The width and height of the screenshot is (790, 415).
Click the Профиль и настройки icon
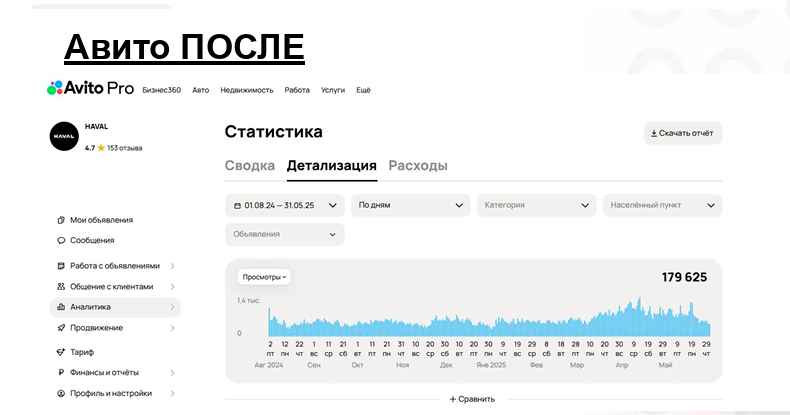pos(61,393)
